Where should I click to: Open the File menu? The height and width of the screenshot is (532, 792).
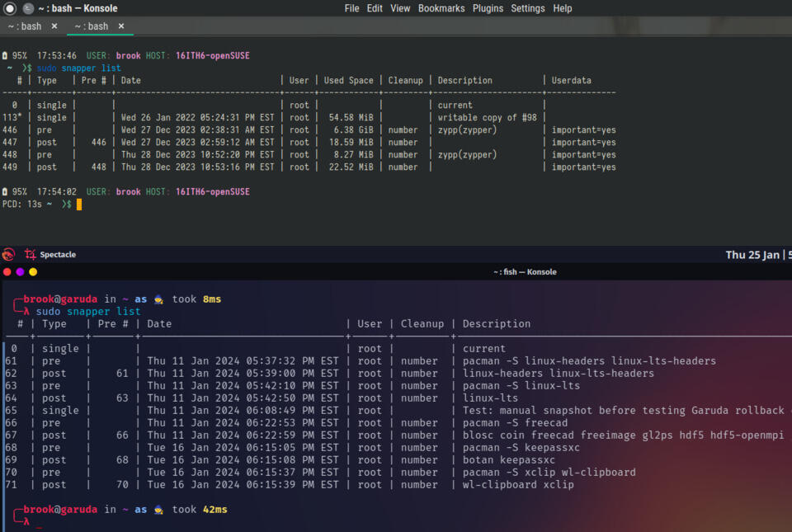click(351, 8)
